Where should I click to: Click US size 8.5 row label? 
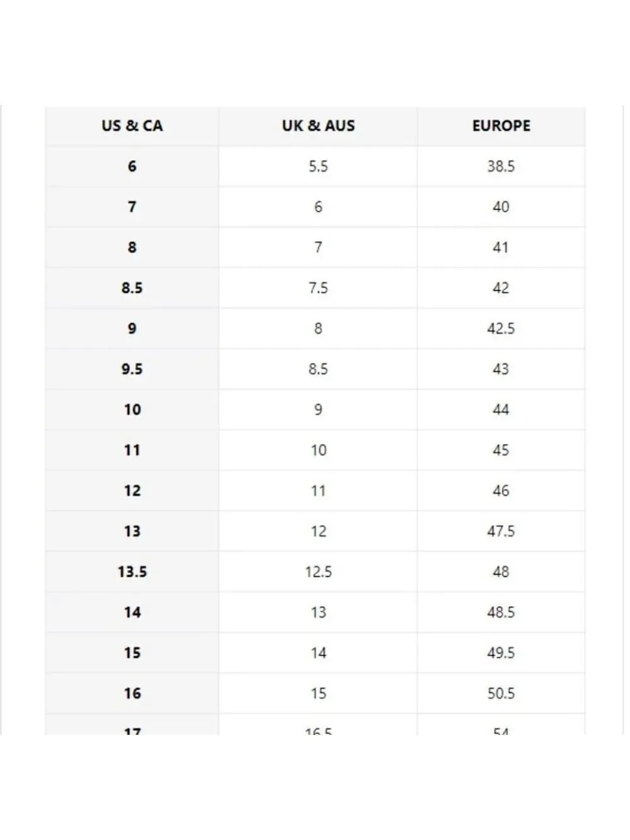[132, 288]
